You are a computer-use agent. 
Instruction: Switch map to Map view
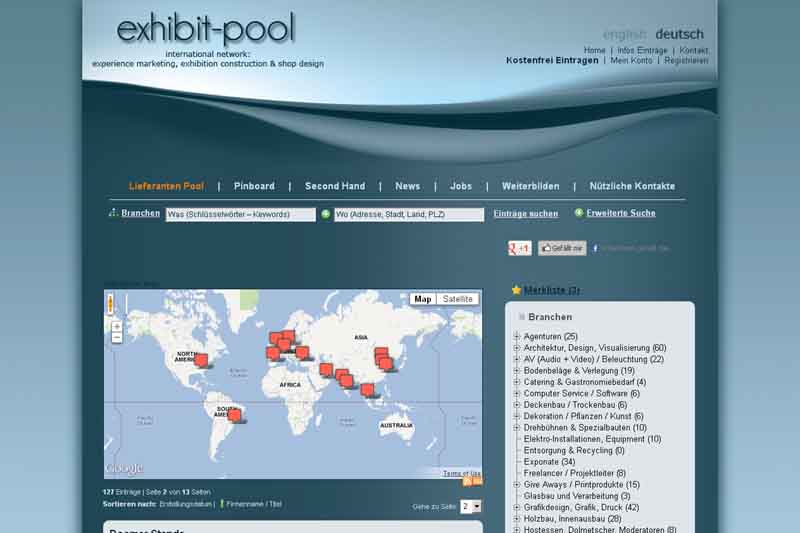pos(423,299)
